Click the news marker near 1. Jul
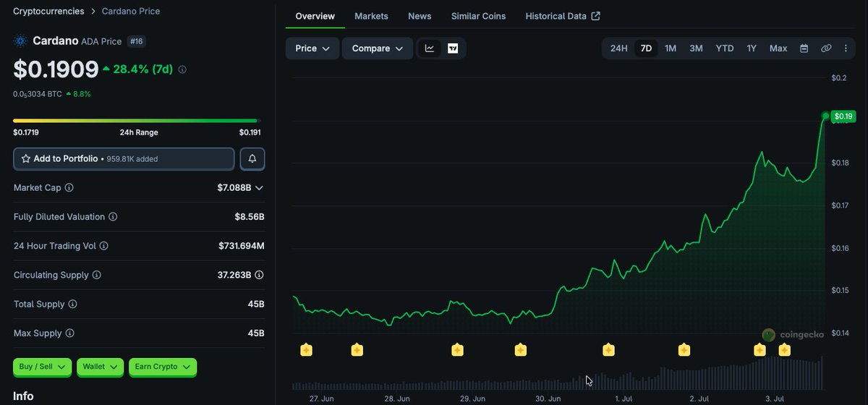The width and height of the screenshot is (868, 405). [608, 350]
